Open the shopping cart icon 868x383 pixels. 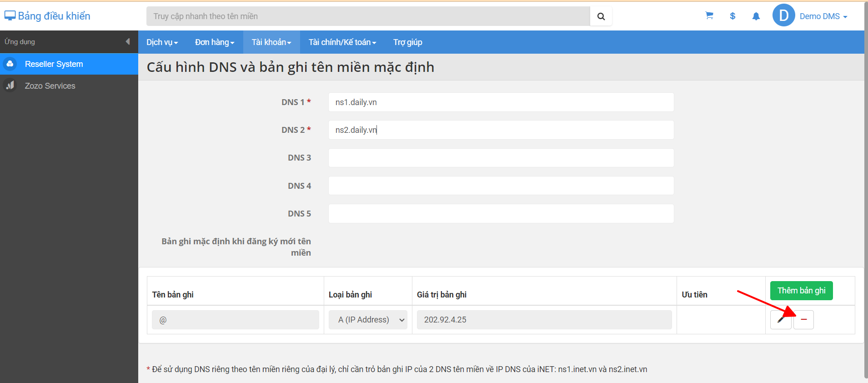pos(709,16)
